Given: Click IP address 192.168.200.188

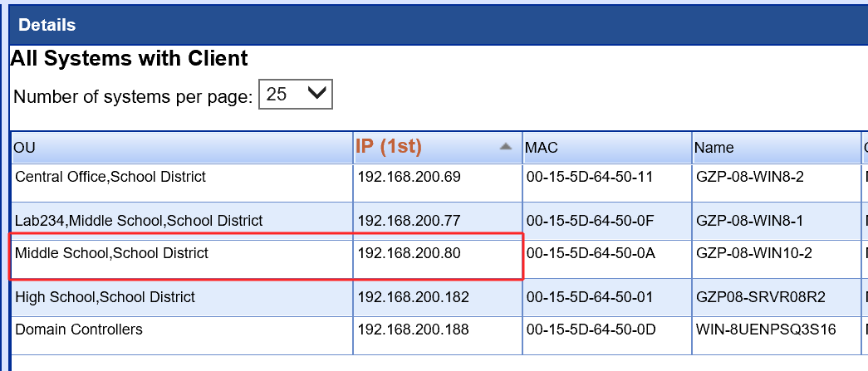Looking at the screenshot, I should [x=413, y=330].
